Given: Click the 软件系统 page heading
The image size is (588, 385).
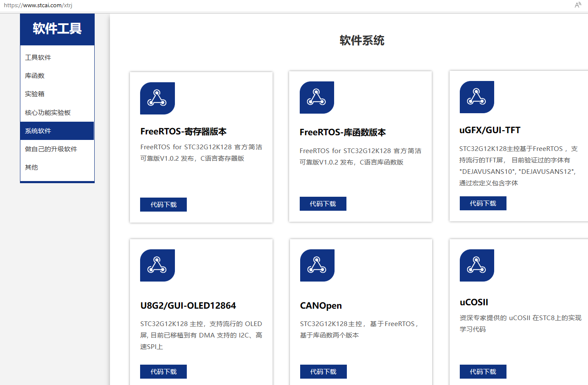Looking at the screenshot, I should point(362,40).
